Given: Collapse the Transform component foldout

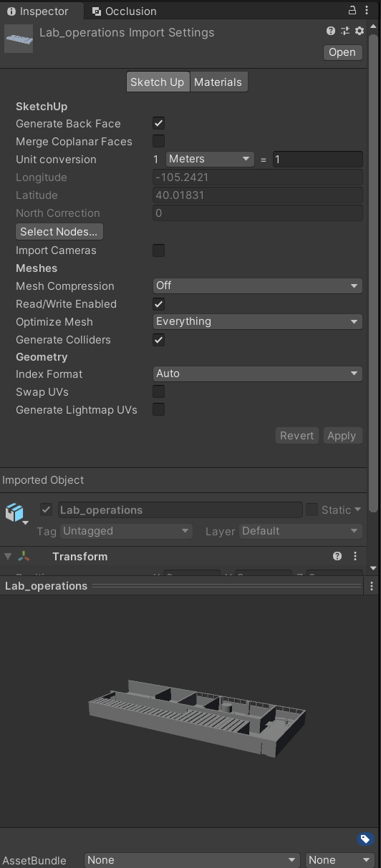Looking at the screenshot, I should pyautogui.click(x=8, y=556).
